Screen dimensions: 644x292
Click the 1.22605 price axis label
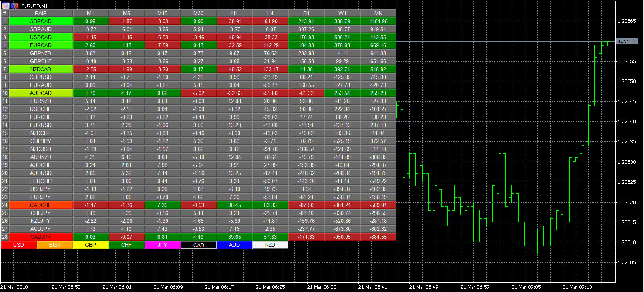pos(627,262)
